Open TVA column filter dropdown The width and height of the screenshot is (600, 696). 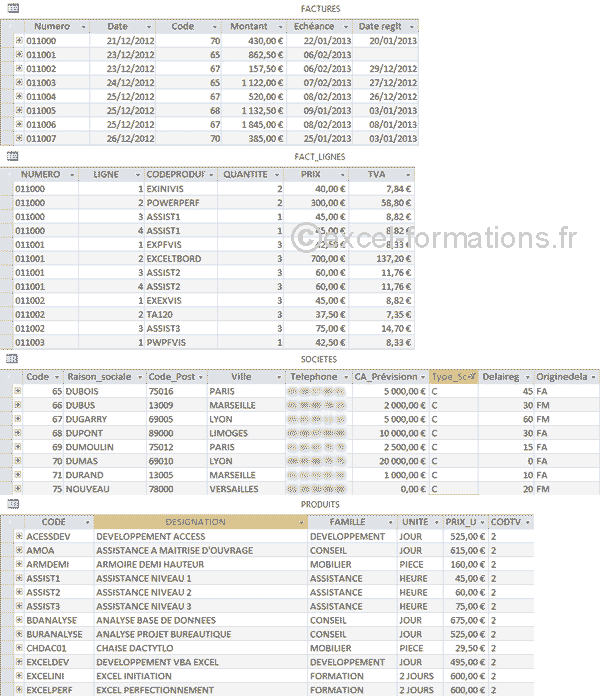(x=408, y=175)
